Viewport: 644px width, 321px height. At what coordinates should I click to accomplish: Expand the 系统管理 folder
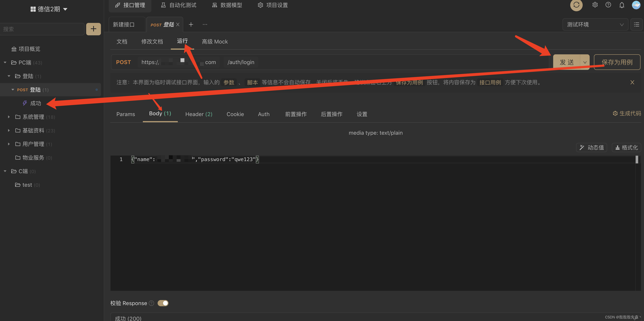(x=9, y=117)
